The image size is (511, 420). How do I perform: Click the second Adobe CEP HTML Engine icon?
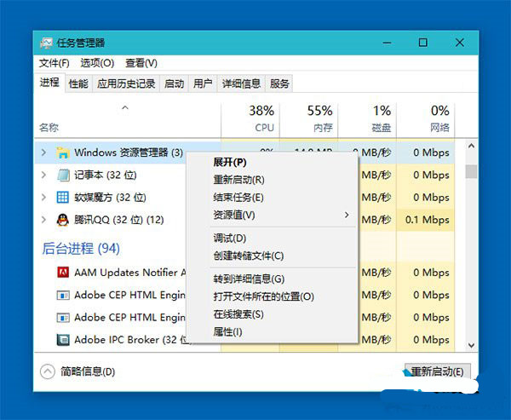(x=63, y=318)
